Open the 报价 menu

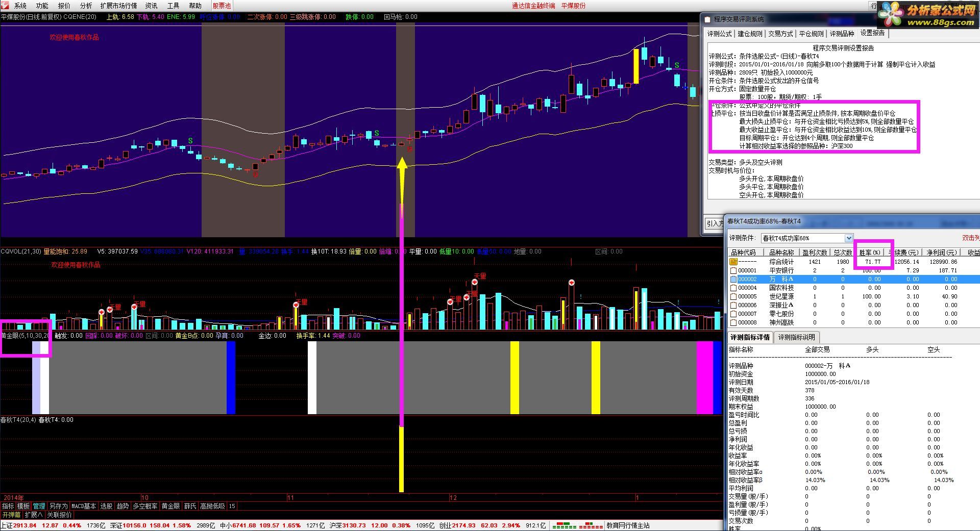pyautogui.click(x=64, y=6)
